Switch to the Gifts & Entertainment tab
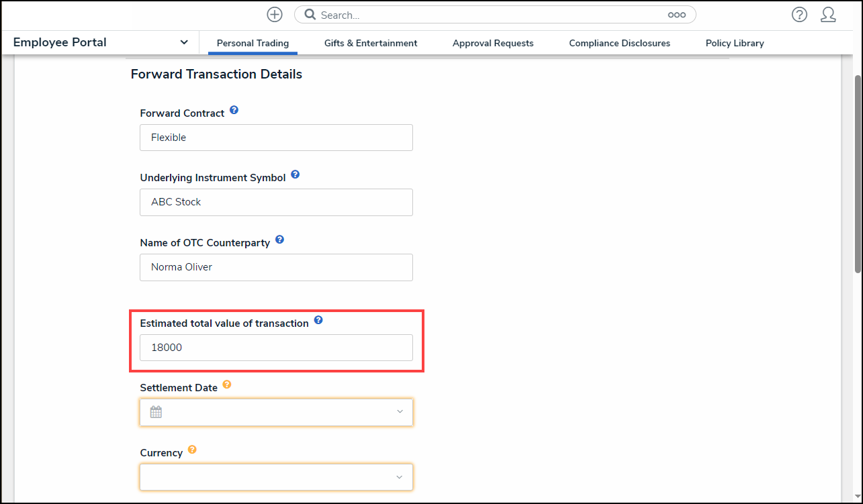863x504 pixels. pyautogui.click(x=371, y=43)
